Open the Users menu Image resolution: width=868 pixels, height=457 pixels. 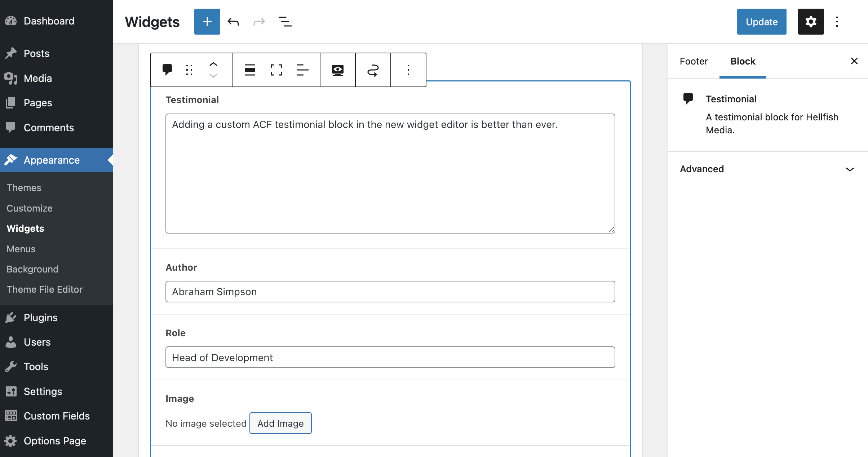[57, 342]
